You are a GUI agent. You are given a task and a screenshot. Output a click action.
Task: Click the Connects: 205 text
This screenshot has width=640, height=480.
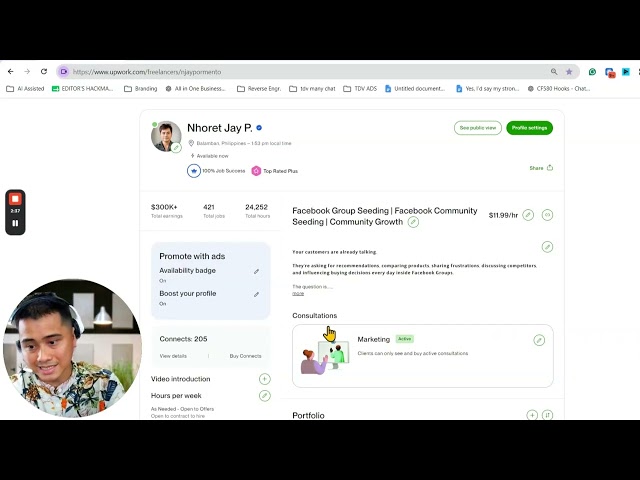[x=183, y=339]
